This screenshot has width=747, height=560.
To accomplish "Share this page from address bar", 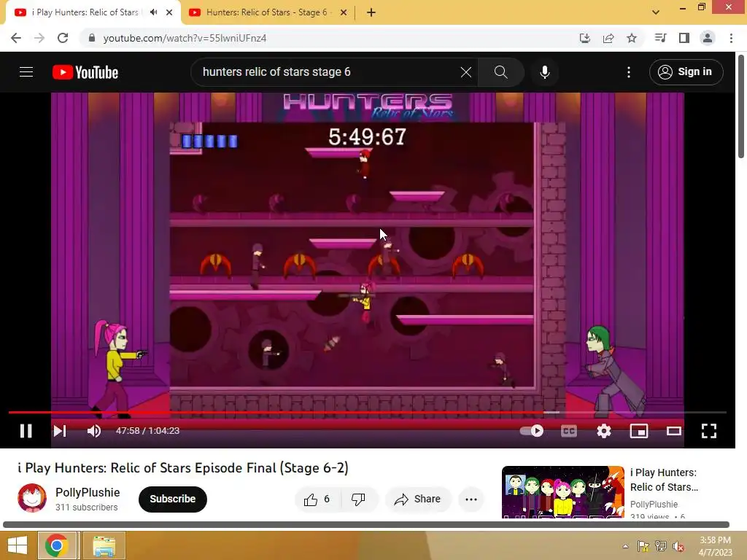I will pos(608,38).
